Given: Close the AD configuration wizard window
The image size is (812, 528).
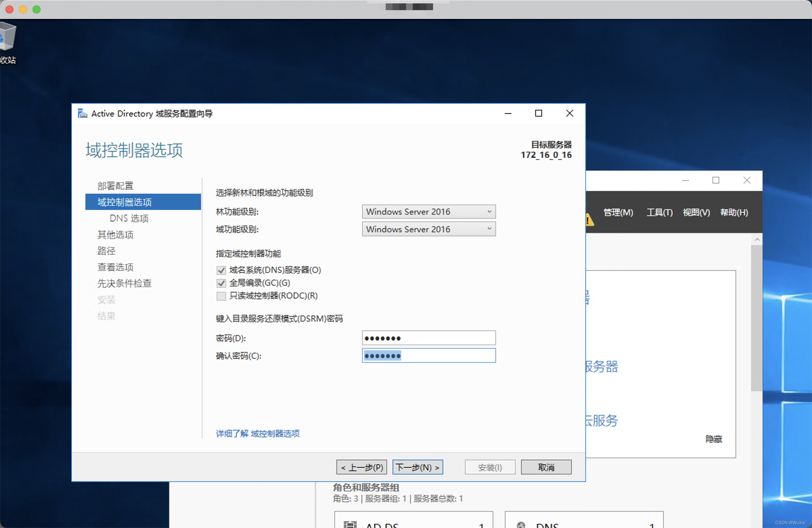Looking at the screenshot, I should pos(569,113).
